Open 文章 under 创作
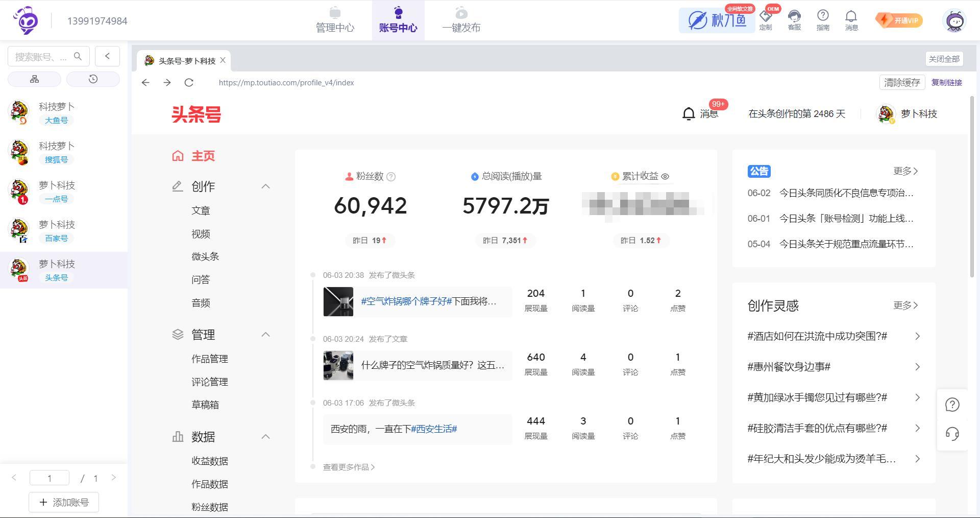 click(x=201, y=211)
